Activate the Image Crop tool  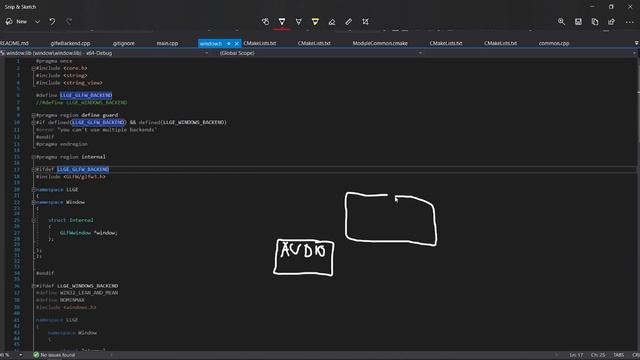coord(365,22)
